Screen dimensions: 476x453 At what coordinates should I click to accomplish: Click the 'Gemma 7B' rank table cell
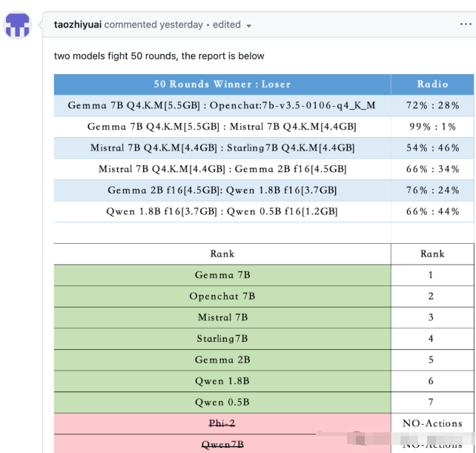tap(222, 275)
